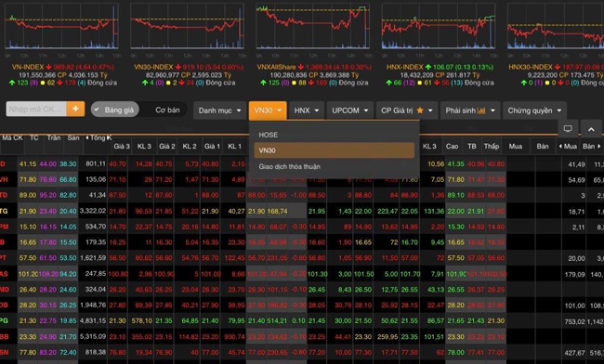This screenshot has width=604, height=364.
Task: Click the KL 1 volume cell 930,74
Action: [234, 337]
